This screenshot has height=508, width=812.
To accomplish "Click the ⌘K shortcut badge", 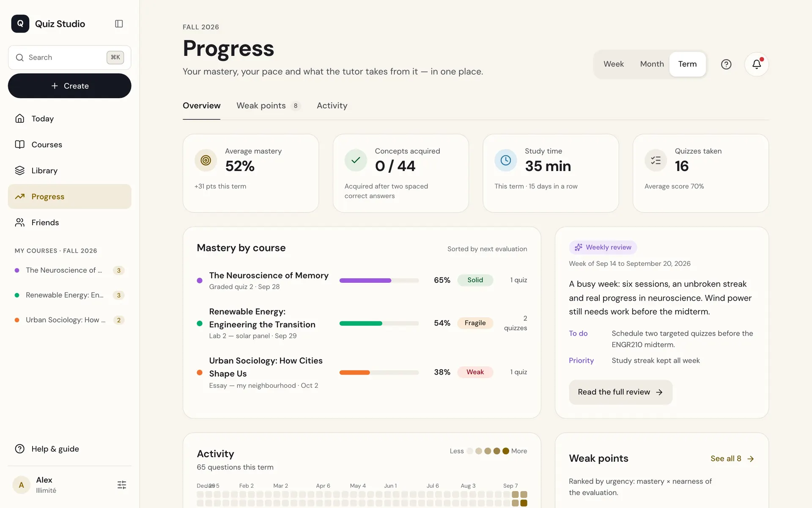I will pyautogui.click(x=115, y=58).
